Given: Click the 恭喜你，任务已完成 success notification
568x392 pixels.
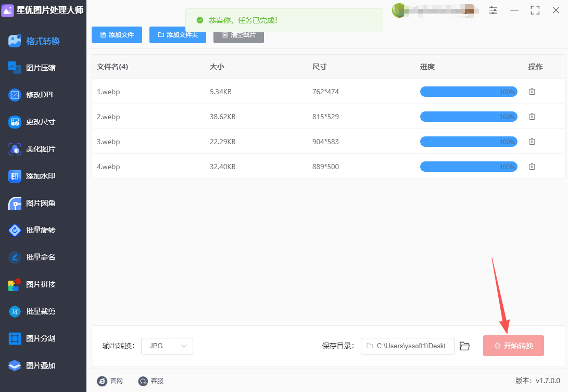Looking at the screenshot, I should 284,20.
